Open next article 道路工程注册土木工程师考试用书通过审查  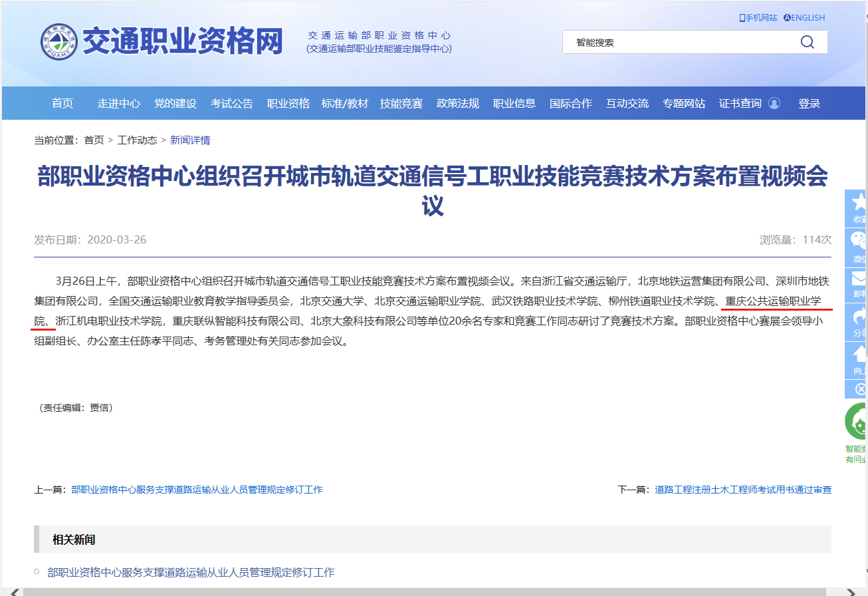coord(742,490)
